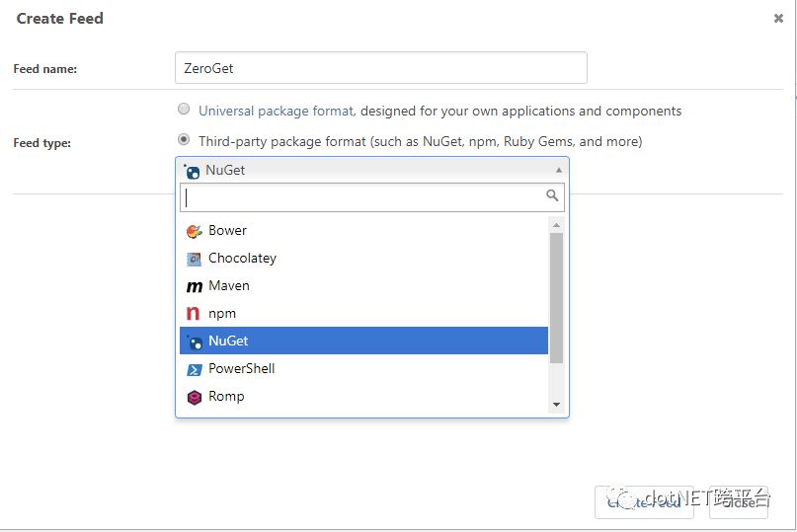
Task: Choose Bower from the feed type list
Action: (x=364, y=231)
